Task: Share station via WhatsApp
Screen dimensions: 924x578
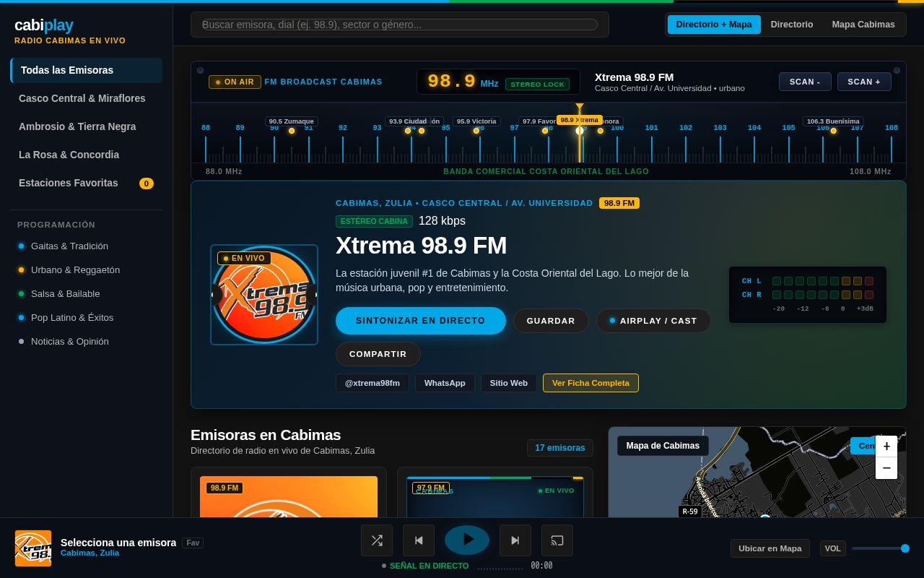Action: (x=445, y=383)
